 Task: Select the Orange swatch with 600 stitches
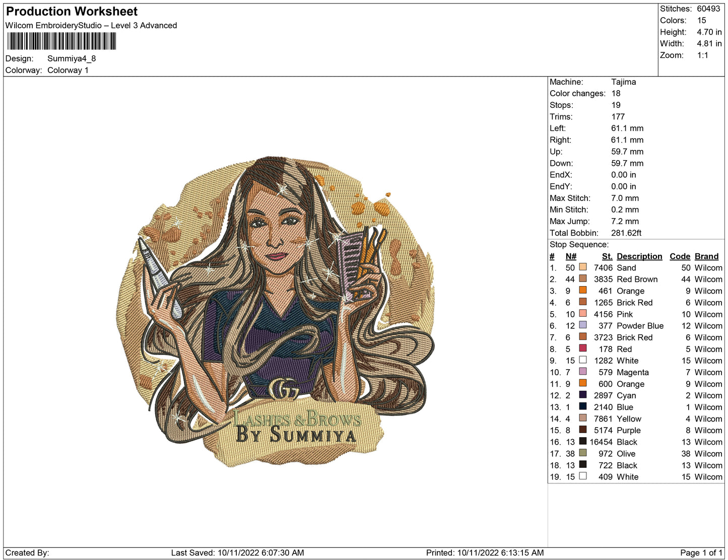[x=583, y=383]
